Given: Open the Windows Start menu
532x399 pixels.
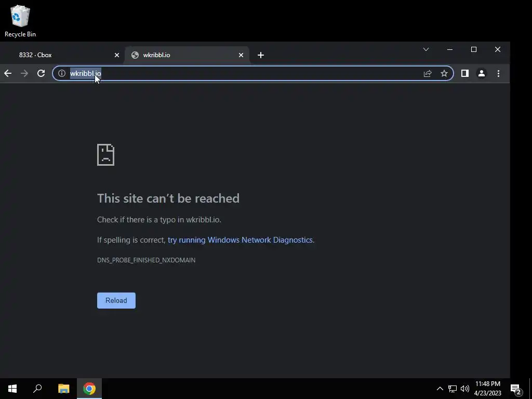Looking at the screenshot, I should tap(12, 389).
